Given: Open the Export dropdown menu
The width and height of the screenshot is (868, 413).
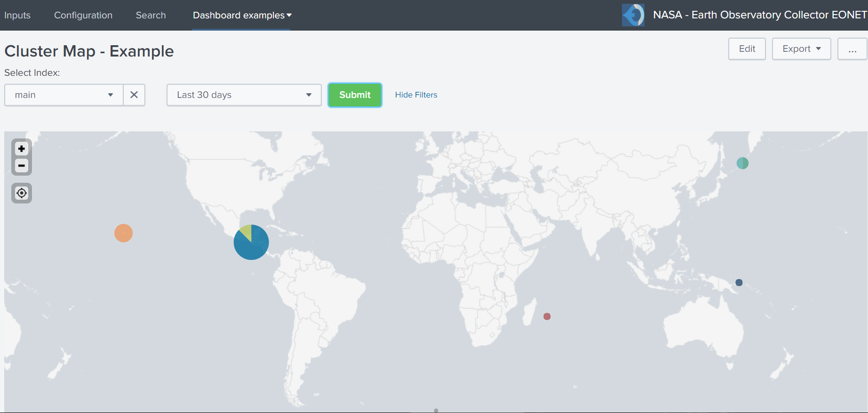Looking at the screenshot, I should tap(802, 49).
